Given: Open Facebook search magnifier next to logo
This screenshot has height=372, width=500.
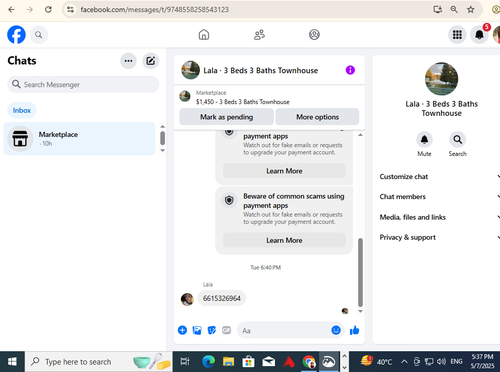Looking at the screenshot, I should pyautogui.click(x=39, y=35).
